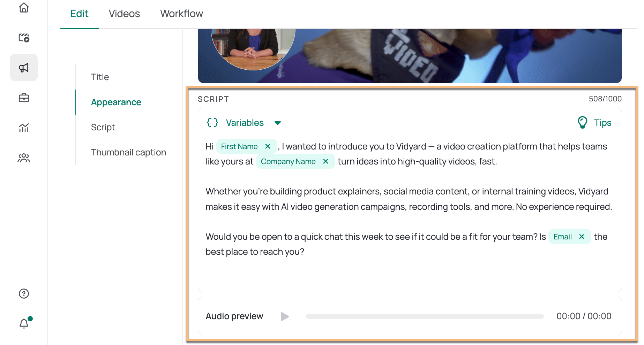Open the Tips link
The height and width of the screenshot is (345, 644).
[x=602, y=123]
